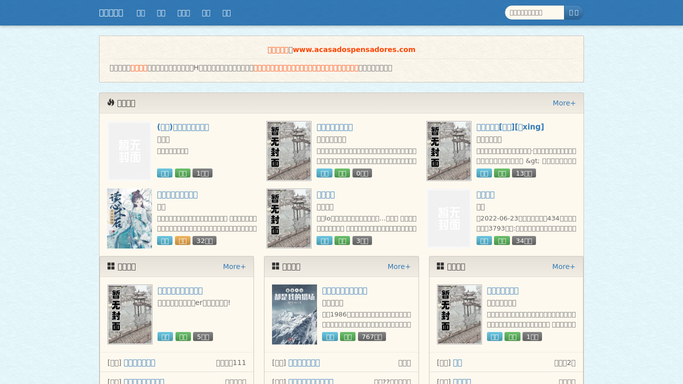Click the grid icon heading the leftmost lower panel
The width and height of the screenshot is (683, 384).
[x=111, y=266]
